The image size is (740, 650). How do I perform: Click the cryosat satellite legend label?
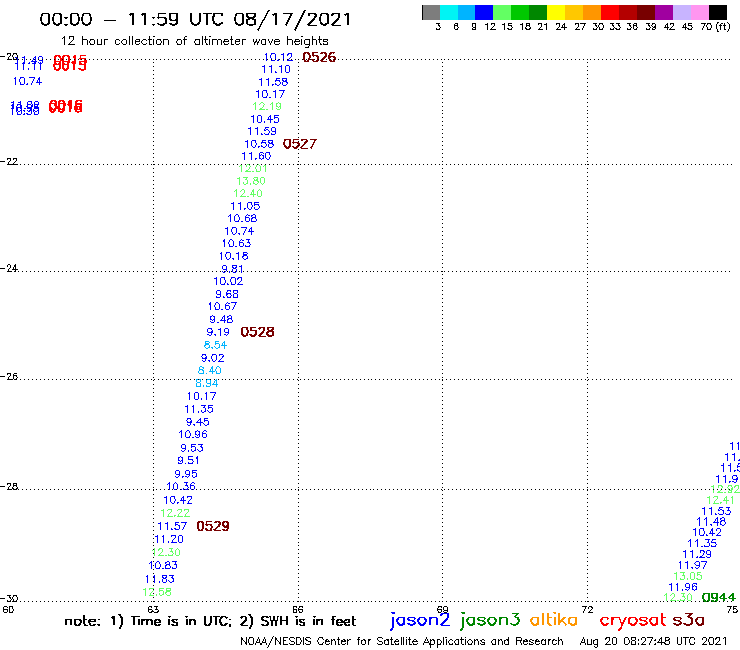pyautogui.click(x=633, y=621)
